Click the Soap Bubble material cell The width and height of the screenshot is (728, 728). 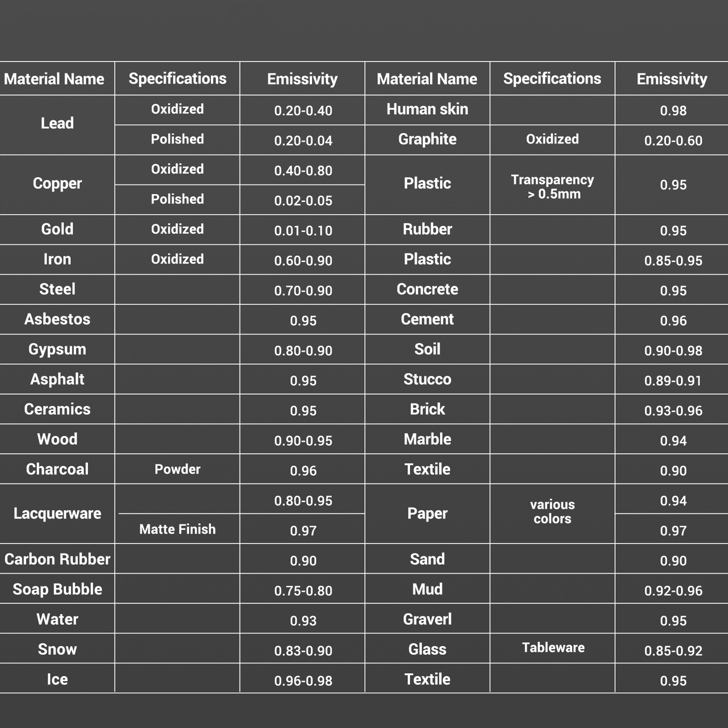57,589
